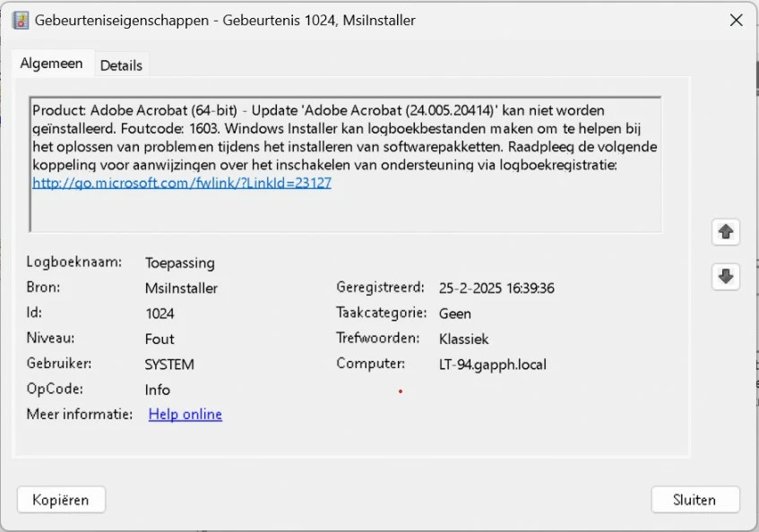Open the Help online link
Viewport: 759px width, 532px height.
pyautogui.click(x=185, y=414)
